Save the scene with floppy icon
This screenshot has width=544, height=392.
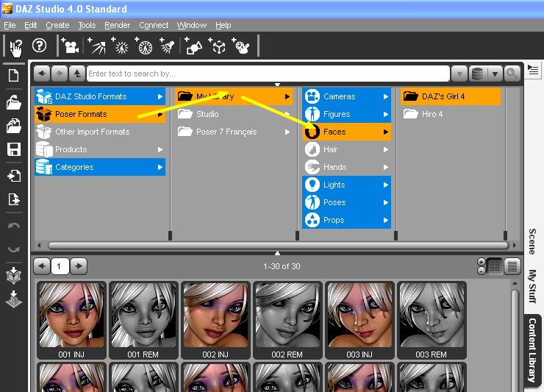[14, 149]
